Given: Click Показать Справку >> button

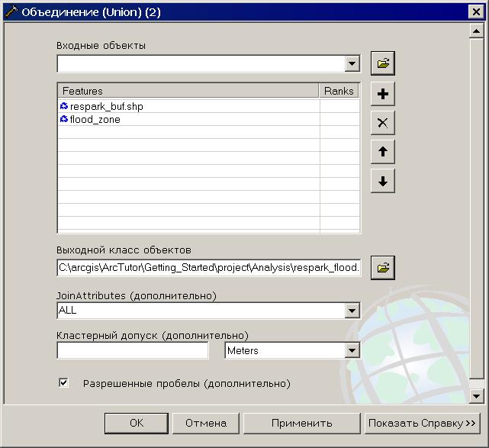Looking at the screenshot, I should [x=422, y=423].
